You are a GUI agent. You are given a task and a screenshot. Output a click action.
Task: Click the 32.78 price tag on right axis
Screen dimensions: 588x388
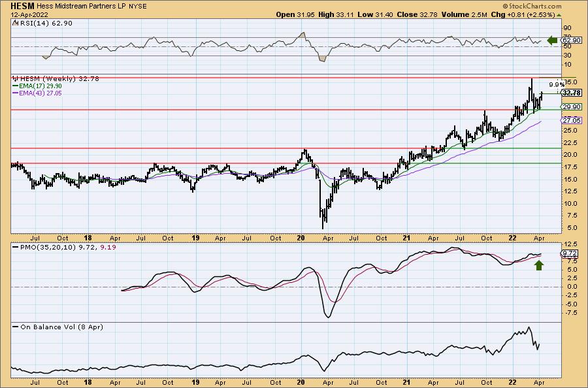point(572,93)
